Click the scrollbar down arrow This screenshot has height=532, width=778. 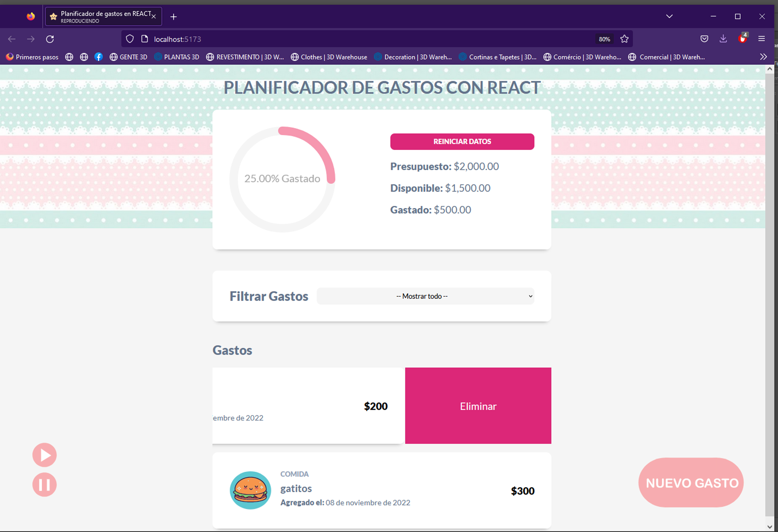coord(770,527)
